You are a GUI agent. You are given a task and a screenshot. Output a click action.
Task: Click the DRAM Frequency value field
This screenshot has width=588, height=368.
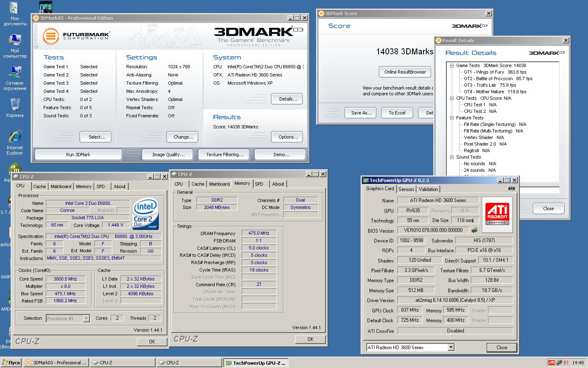point(259,233)
